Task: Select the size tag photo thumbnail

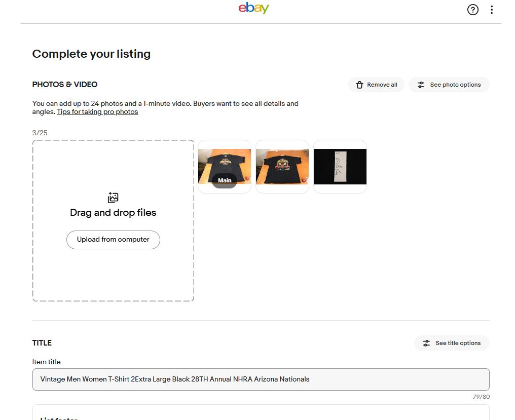Action: [x=340, y=167]
